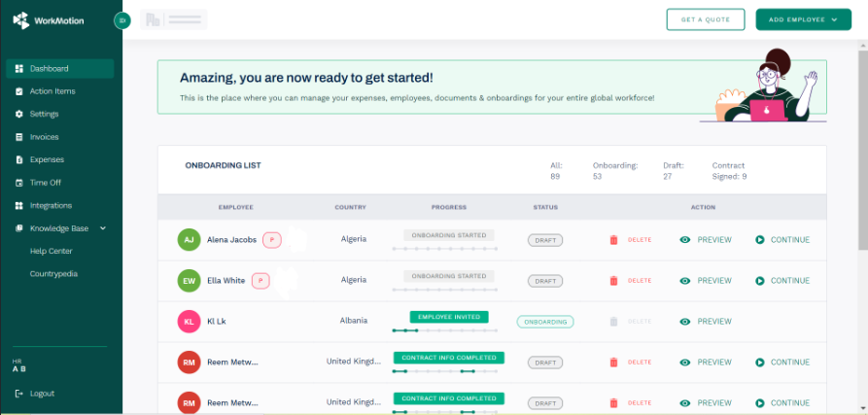
Task: Click the Get a Quote button
Action: point(705,19)
